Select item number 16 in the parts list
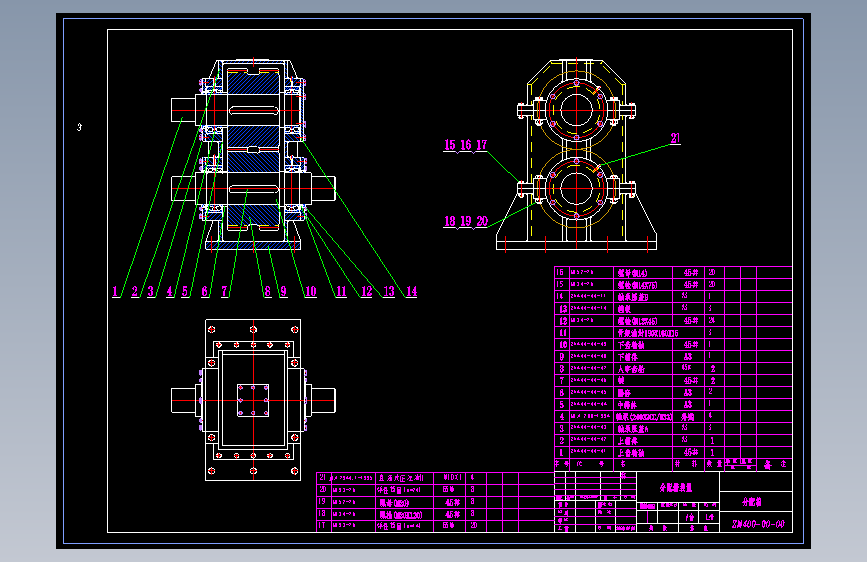Viewport: 867px width, 562px height. pos(560,272)
